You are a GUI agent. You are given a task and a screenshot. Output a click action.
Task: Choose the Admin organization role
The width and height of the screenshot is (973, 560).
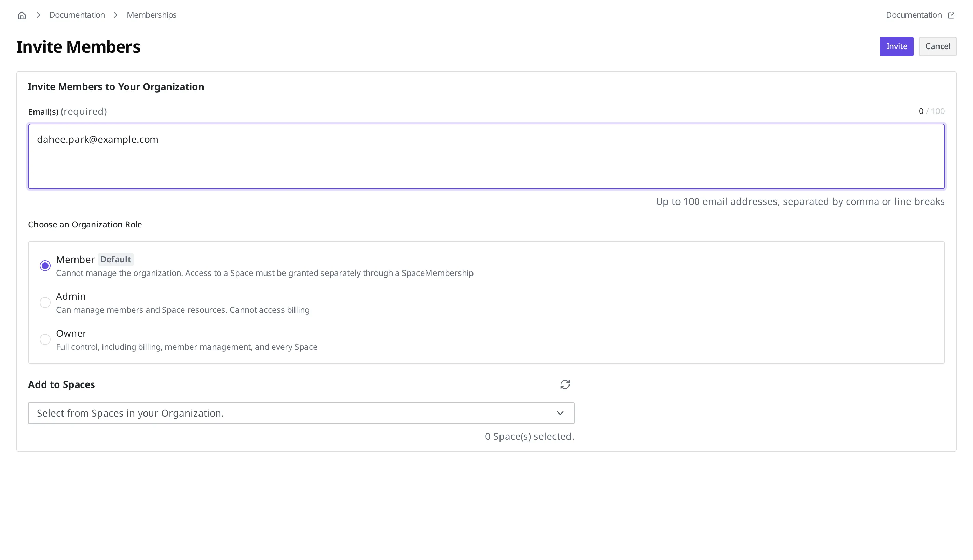tap(45, 303)
